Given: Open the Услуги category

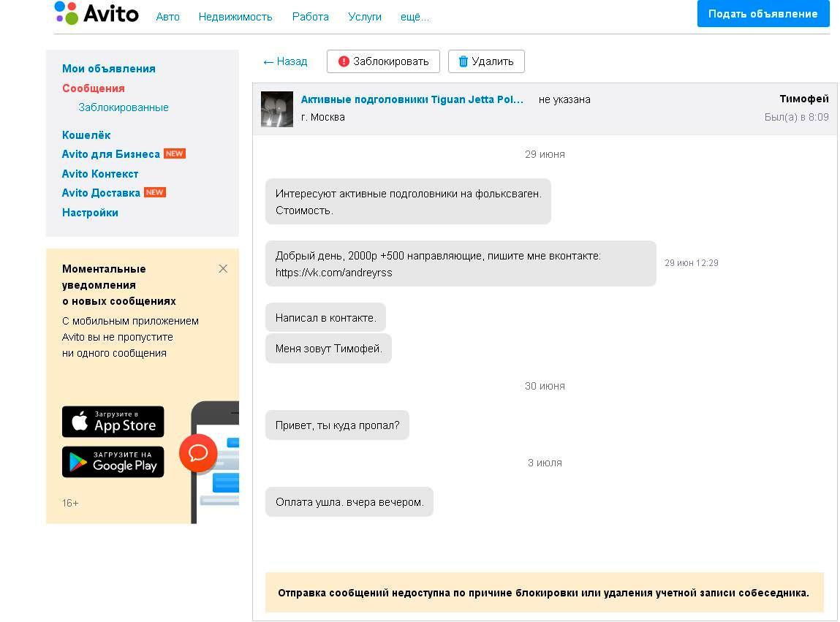Looking at the screenshot, I should pos(364,17).
